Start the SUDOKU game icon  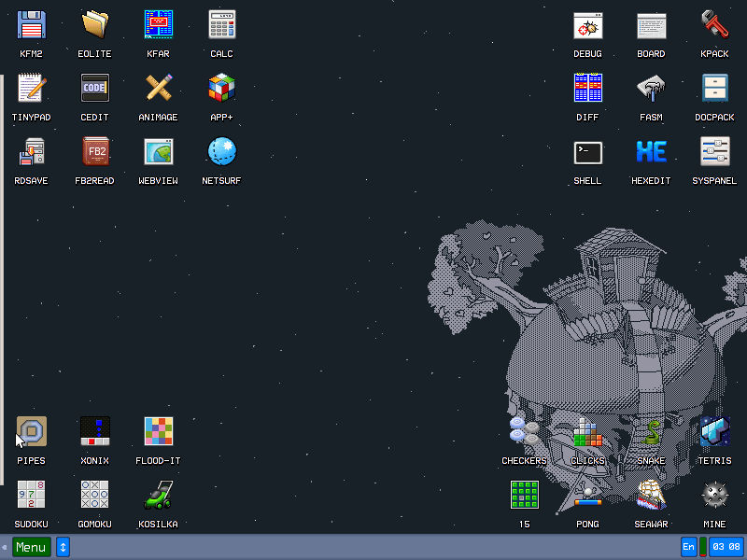tap(32, 495)
